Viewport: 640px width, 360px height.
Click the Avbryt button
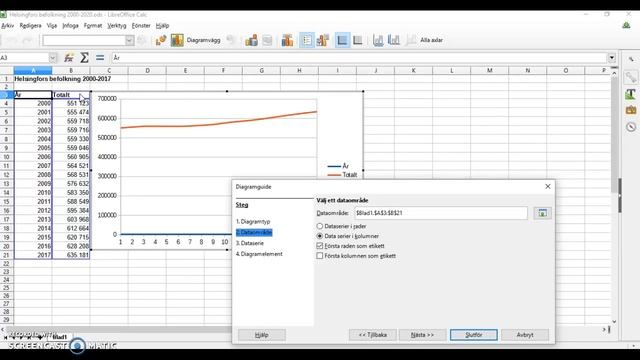pos(525,335)
